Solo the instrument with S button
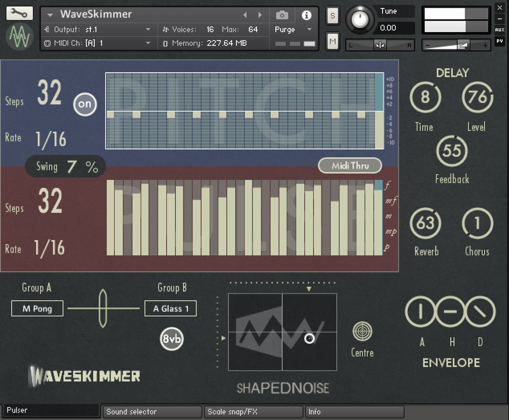Screen dimensions: 509x420 tap(332, 16)
